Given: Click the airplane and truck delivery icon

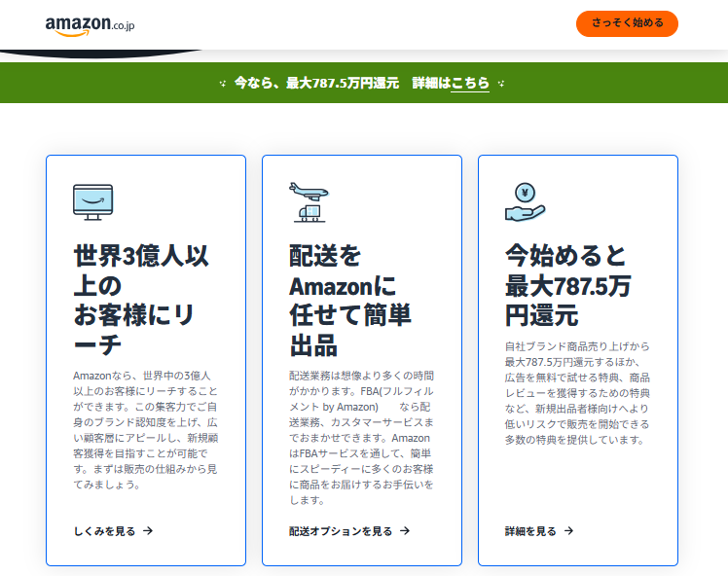Looking at the screenshot, I should click(x=309, y=202).
